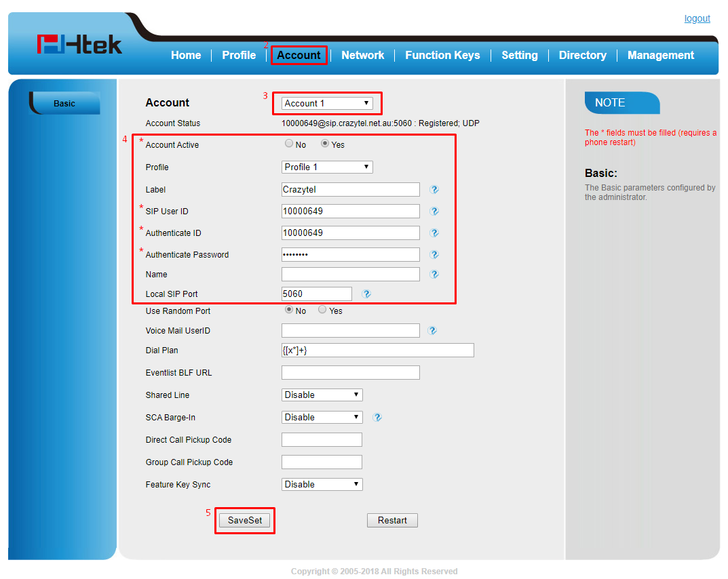Image resolution: width=728 pixels, height=579 pixels.
Task: Click help icon beside SIP User ID
Action: (x=434, y=212)
